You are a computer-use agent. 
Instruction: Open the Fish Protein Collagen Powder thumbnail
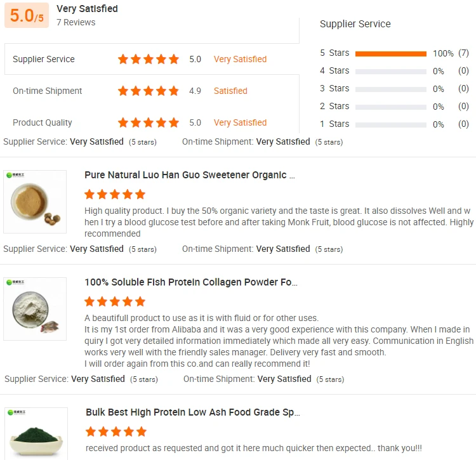tap(35, 309)
